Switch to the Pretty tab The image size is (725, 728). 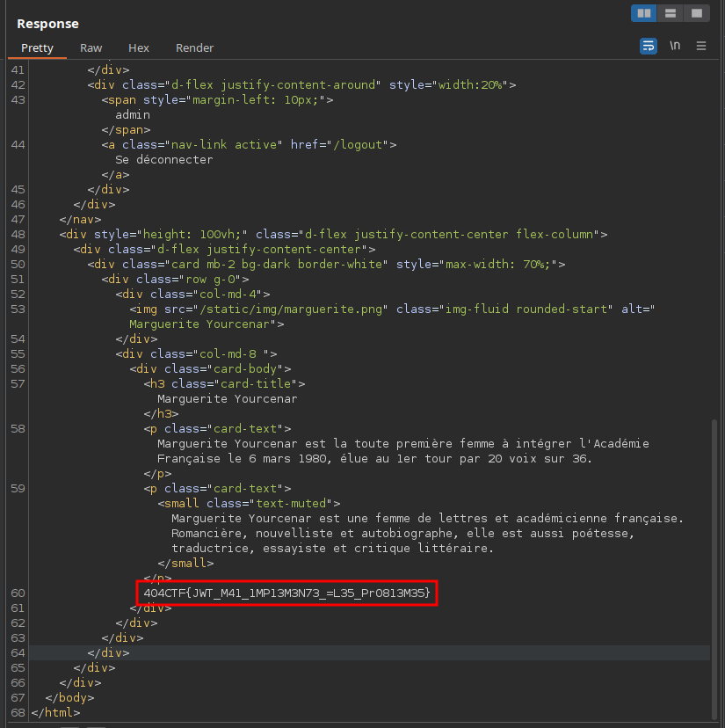pos(37,47)
